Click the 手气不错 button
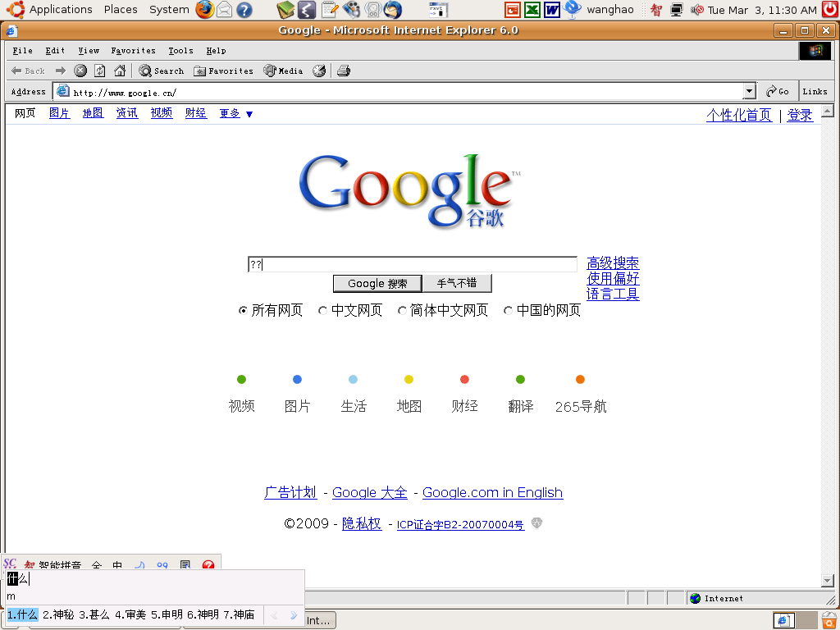Screen dimensions: 840x630 457,283
